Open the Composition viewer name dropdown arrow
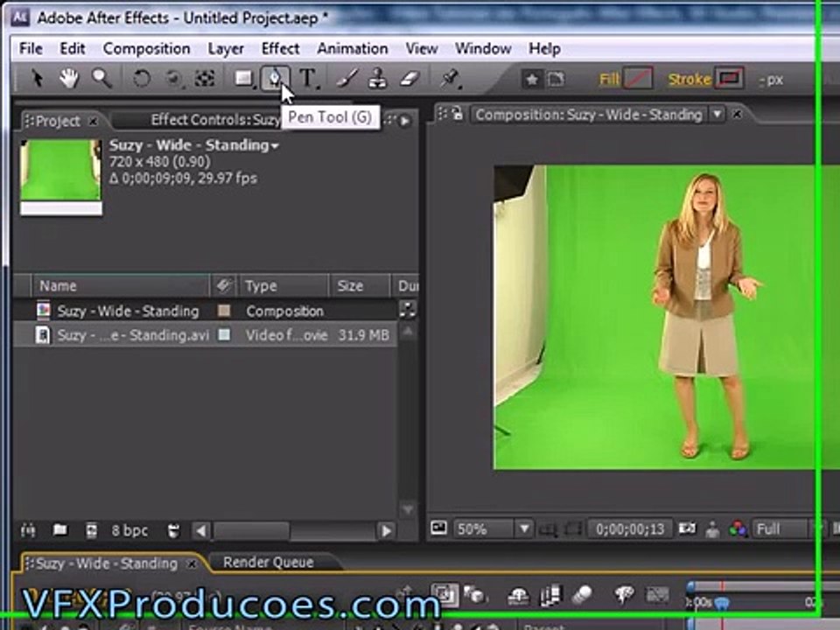Screen dimensions: 840x630 [717, 114]
